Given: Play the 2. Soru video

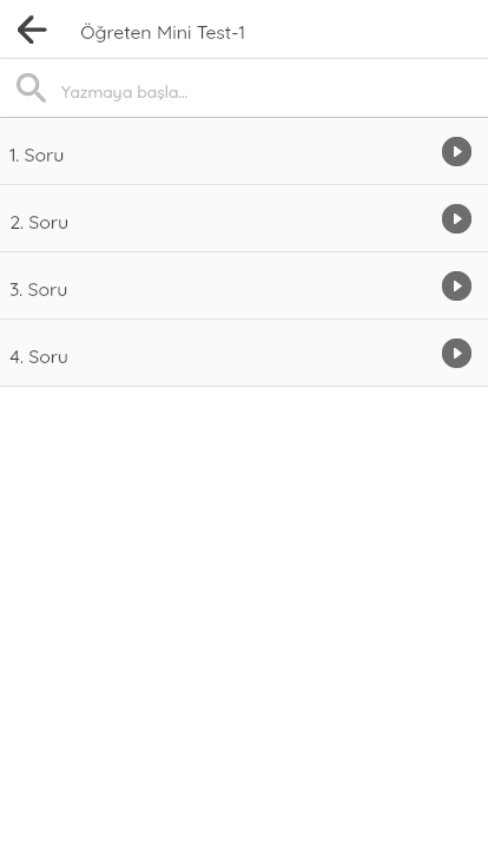Looking at the screenshot, I should pos(456,219).
